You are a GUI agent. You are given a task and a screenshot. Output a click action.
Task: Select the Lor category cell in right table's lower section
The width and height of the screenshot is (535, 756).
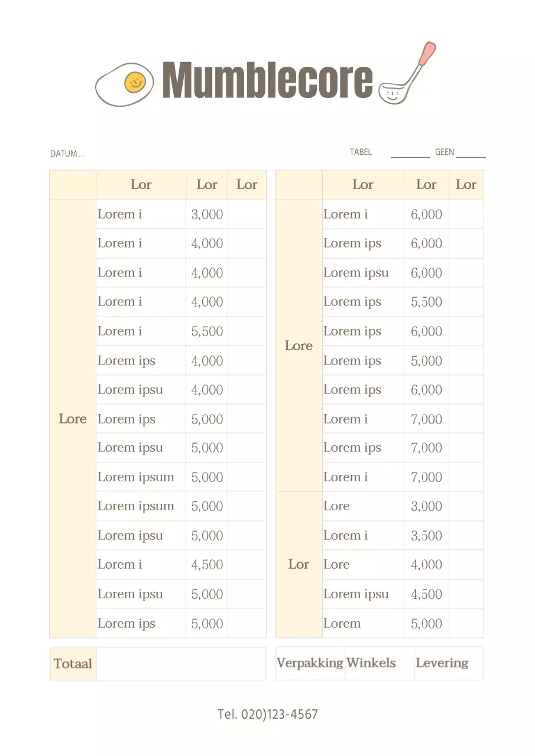pyautogui.click(x=299, y=565)
